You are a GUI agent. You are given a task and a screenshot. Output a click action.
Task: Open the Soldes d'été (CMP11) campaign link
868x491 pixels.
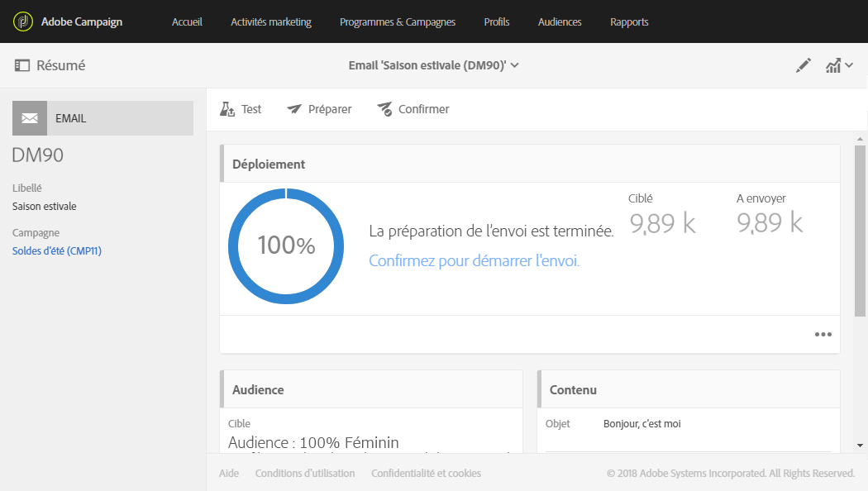point(57,250)
